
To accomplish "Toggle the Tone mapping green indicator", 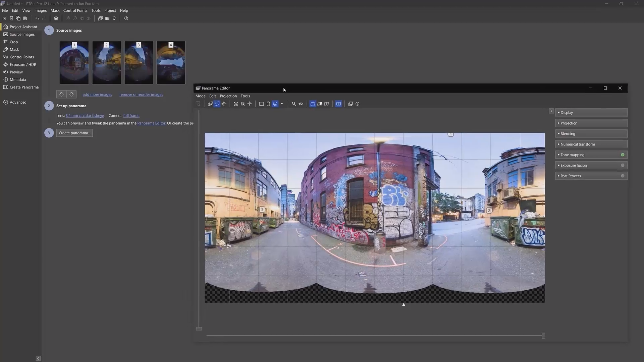I will pyautogui.click(x=623, y=155).
